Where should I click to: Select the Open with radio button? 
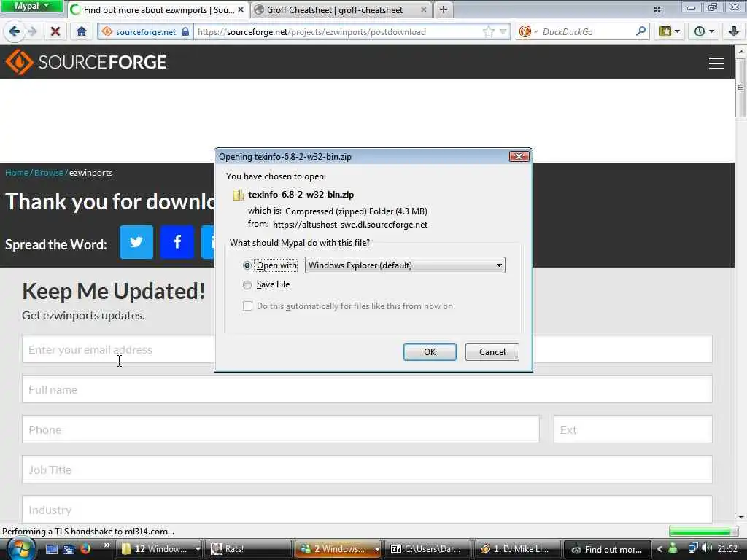point(247,265)
